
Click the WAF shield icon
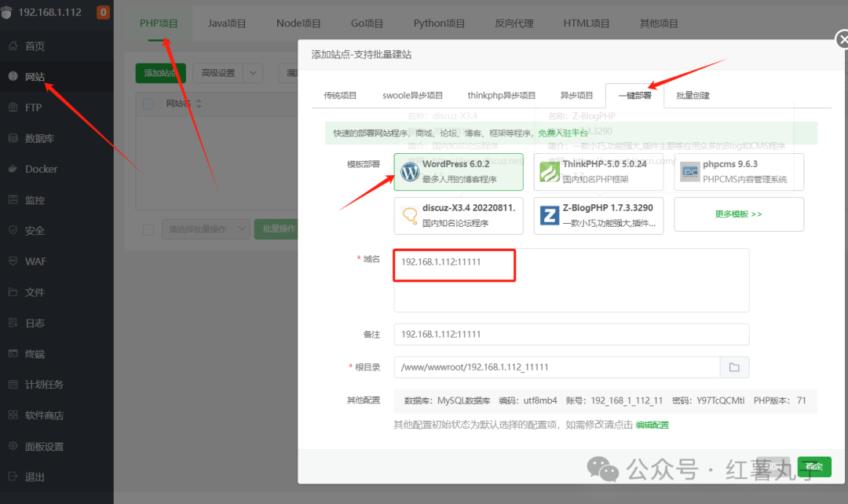point(13,261)
